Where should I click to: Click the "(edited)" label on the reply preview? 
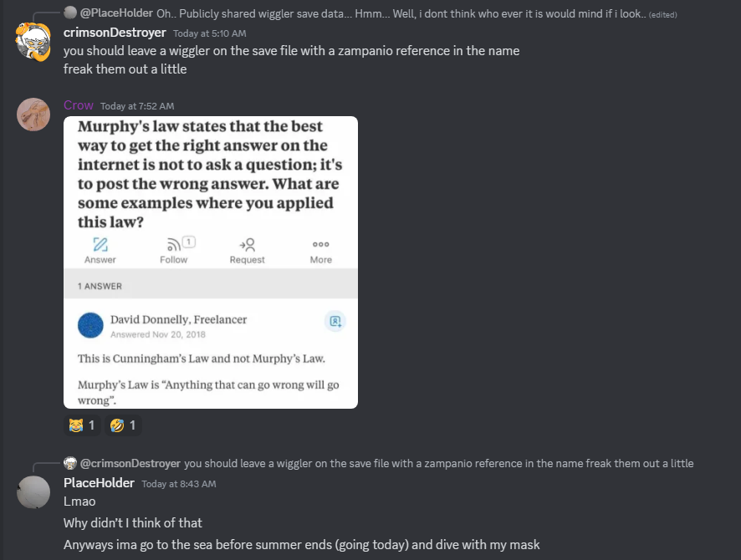click(x=662, y=14)
